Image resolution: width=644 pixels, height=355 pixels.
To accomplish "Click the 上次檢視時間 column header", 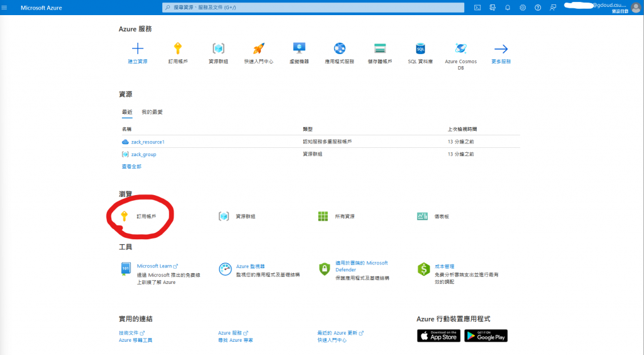I will point(462,129).
